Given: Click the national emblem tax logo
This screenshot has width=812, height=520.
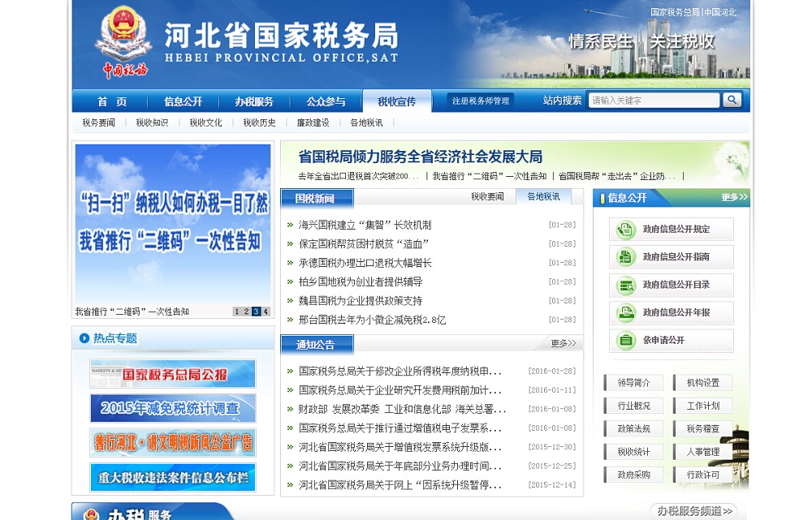Looking at the screenshot, I should pyautogui.click(x=123, y=41).
